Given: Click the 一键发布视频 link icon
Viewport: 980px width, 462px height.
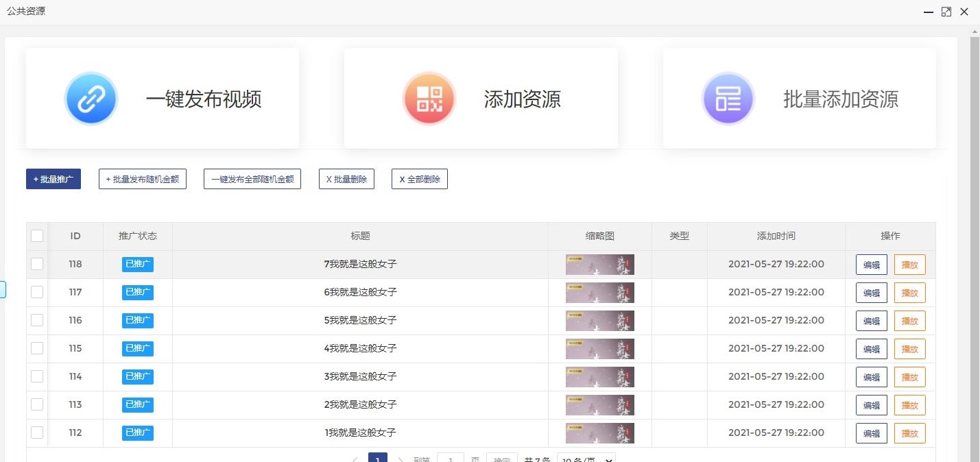Looking at the screenshot, I should tap(91, 97).
